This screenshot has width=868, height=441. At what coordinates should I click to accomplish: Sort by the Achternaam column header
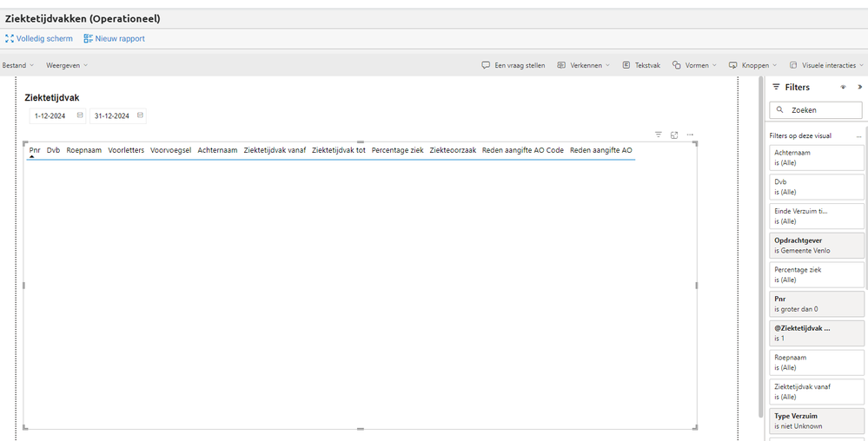coord(217,150)
